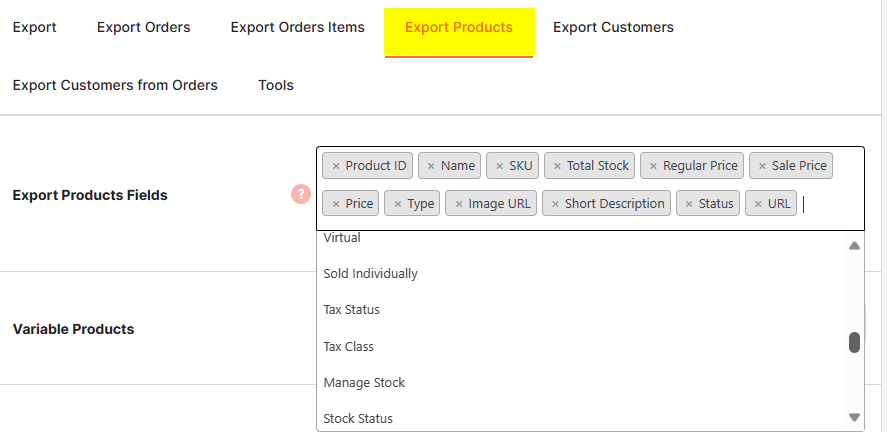The image size is (887, 432).
Task: Switch to Export Customers tab
Action: (x=613, y=28)
